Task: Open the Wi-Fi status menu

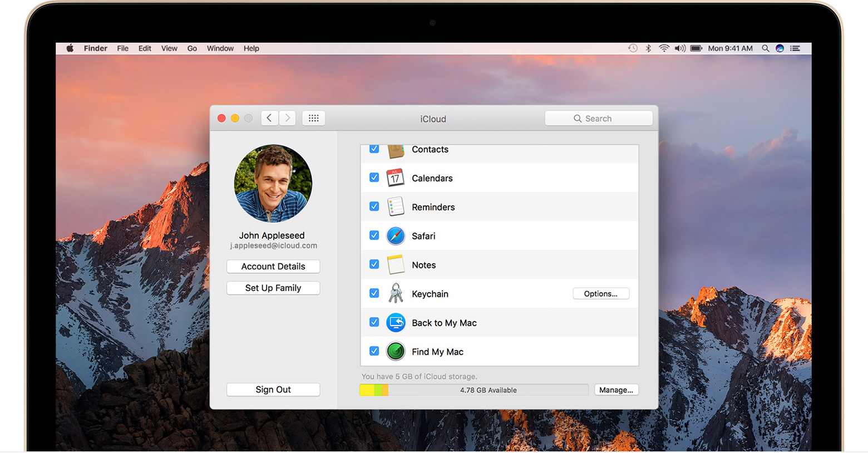Action: [664, 48]
